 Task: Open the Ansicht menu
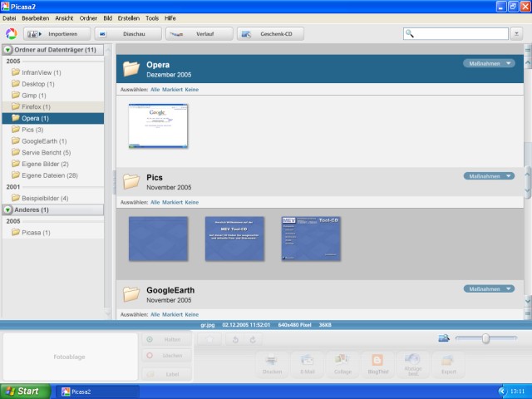coord(64,18)
